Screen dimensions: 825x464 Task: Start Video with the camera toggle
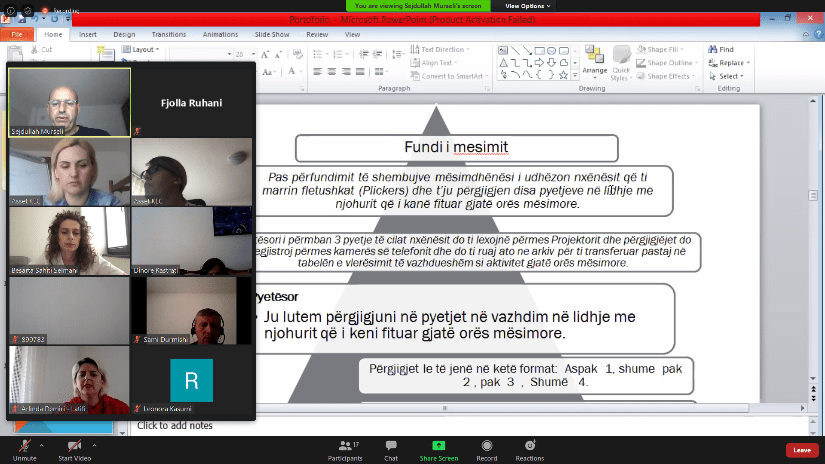pyautogui.click(x=74, y=446)
